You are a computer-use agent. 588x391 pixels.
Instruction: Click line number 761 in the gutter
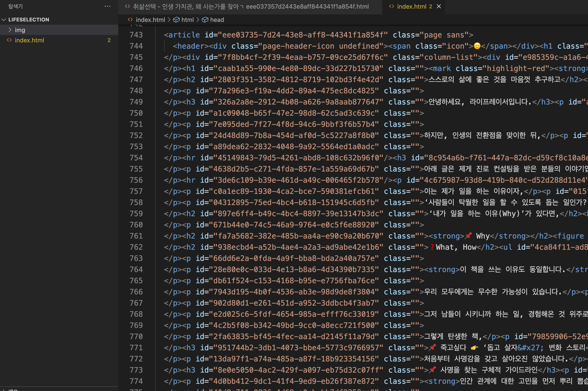tap(136, 236)
